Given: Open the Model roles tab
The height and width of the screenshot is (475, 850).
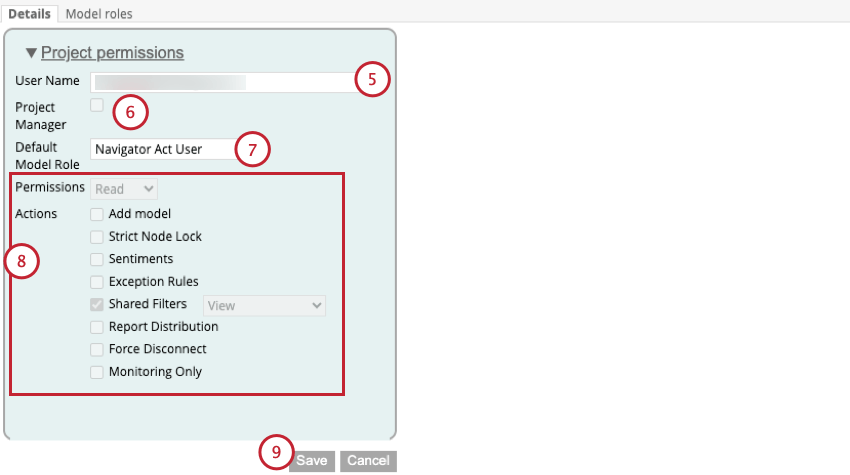Looking at the screenshot, I should [x=99, y=14].
